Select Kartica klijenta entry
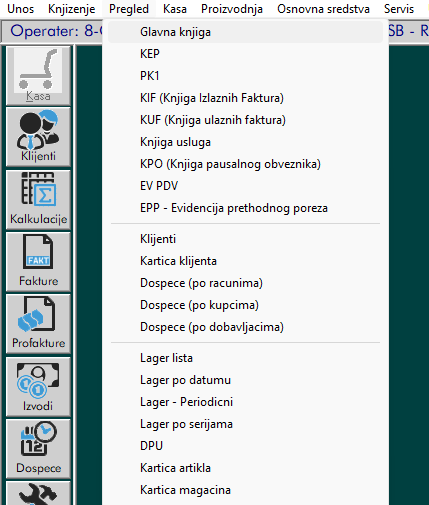 click(x=245, y=261)
